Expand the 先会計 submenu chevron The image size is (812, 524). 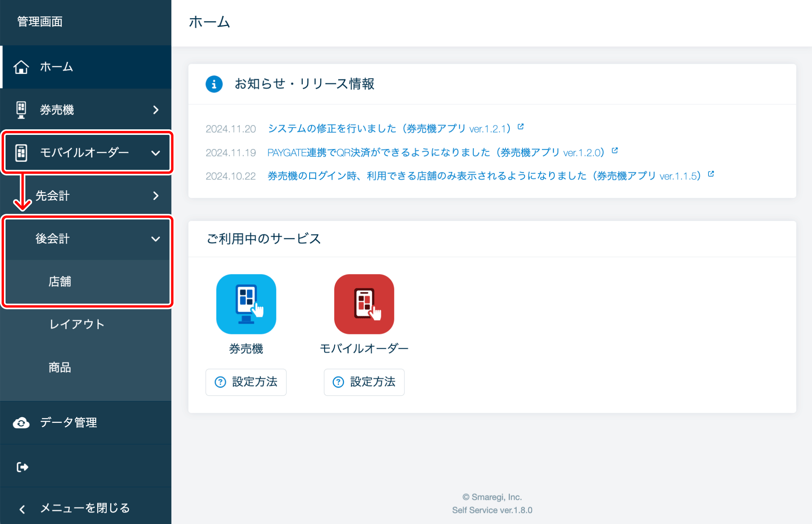(156, 196)
